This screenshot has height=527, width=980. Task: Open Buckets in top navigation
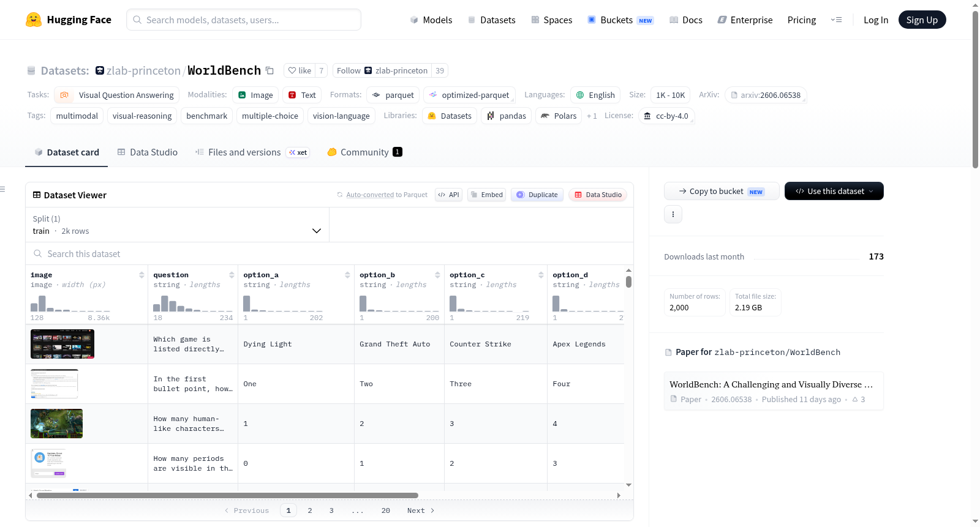[620, 20]
